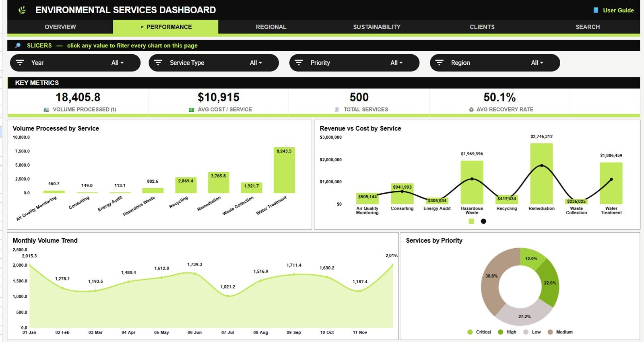Viewport: 644px width, 342px height.
Task: Click the 06-Jun data point 1,739.3
Action: click(x=195, y=274)
